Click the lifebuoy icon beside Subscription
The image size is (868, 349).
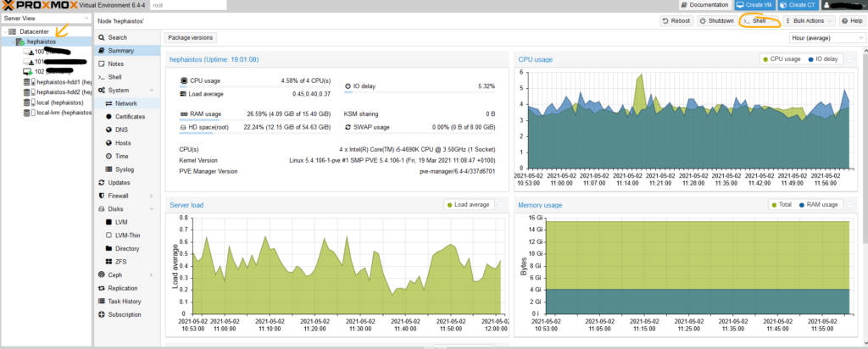coord(102,315)
